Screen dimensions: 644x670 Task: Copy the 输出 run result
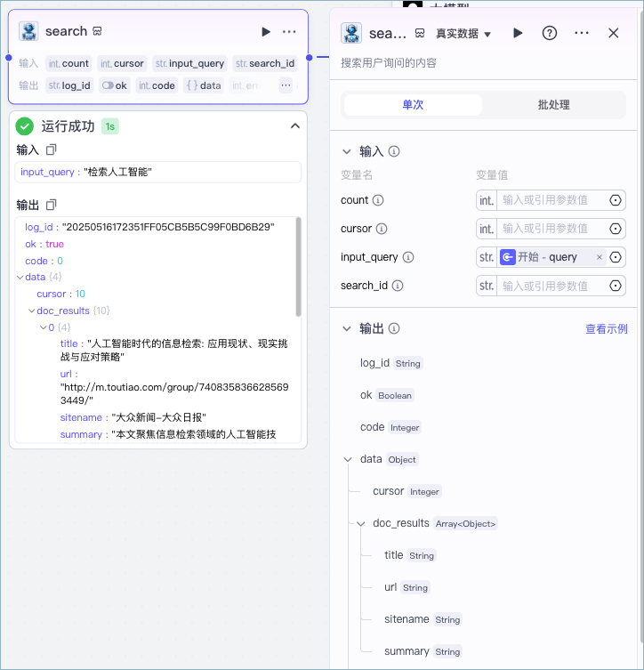(x=52, y=205)
